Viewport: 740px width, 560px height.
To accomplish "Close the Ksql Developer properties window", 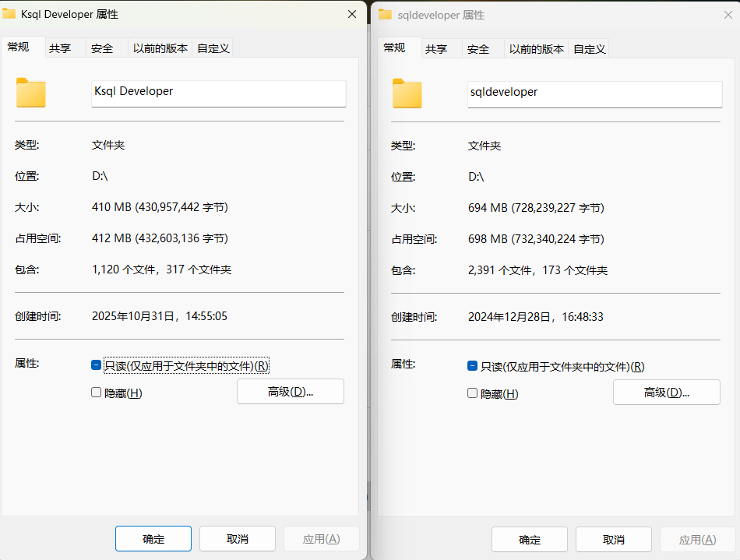I will coord(352,14).
